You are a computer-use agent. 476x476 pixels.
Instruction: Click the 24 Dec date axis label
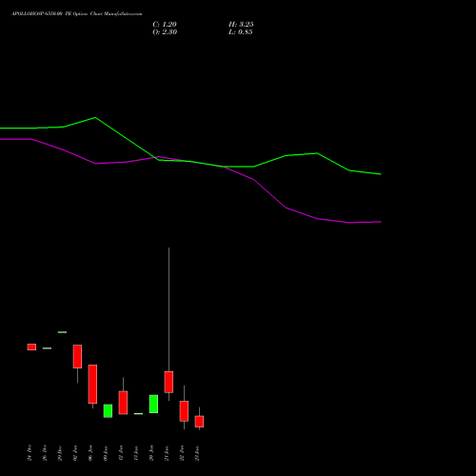click(30, 452)
